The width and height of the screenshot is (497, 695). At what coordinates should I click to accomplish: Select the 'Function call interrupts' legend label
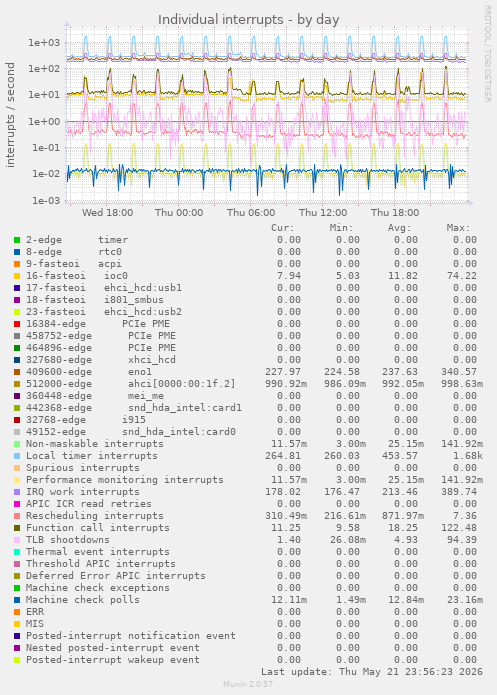pos(98,528)
